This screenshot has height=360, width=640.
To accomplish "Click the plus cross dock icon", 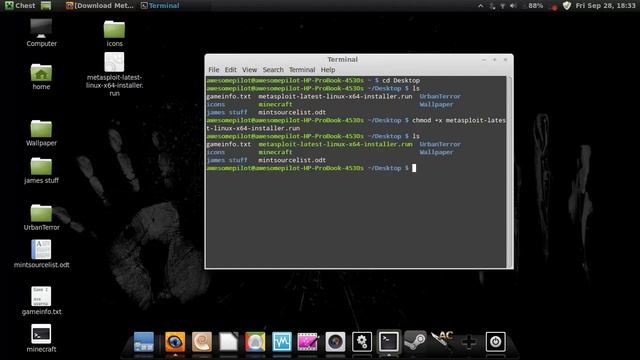I will pyautogui.click(x=469, y=342).
